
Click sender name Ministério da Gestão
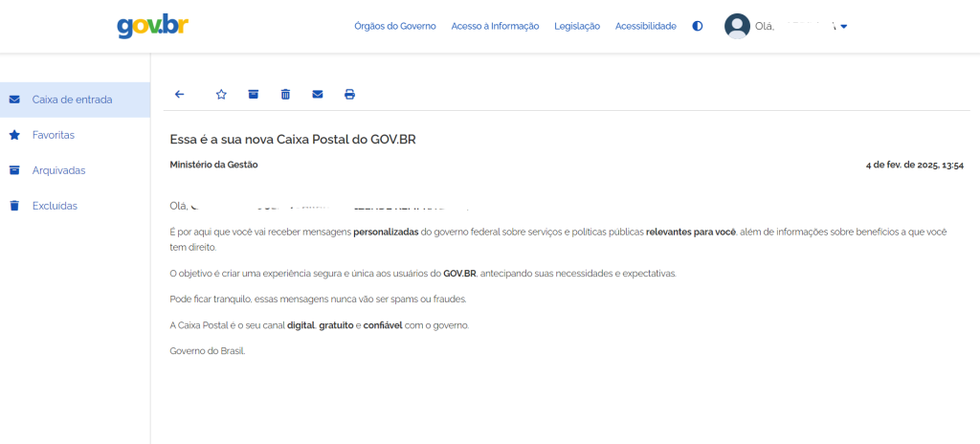213,166
